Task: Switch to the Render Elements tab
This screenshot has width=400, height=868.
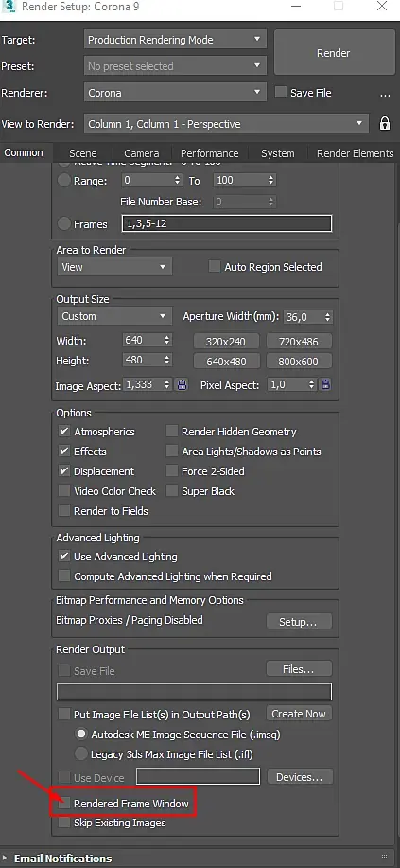Action: coord(355,153)
